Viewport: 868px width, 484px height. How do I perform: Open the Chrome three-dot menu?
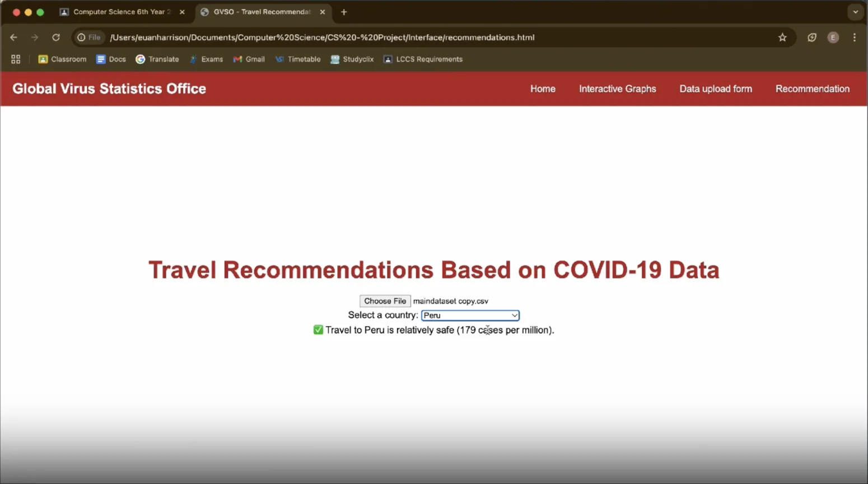point(855,38)
